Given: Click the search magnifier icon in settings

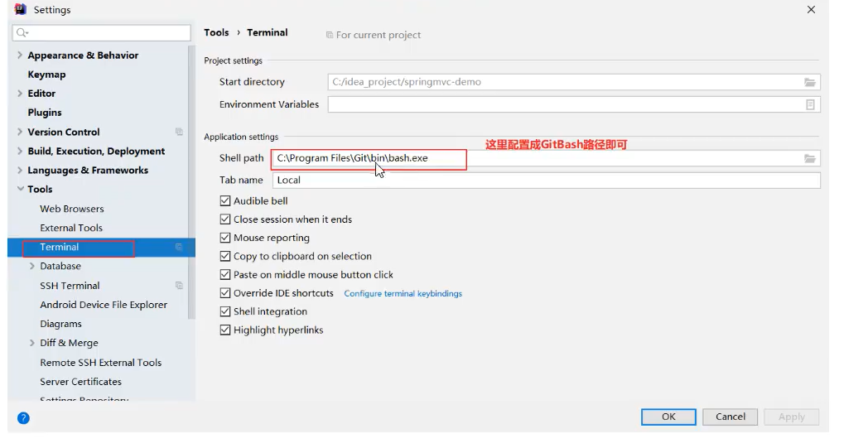Looking at the screenshot, I should (x=22, y=32).
